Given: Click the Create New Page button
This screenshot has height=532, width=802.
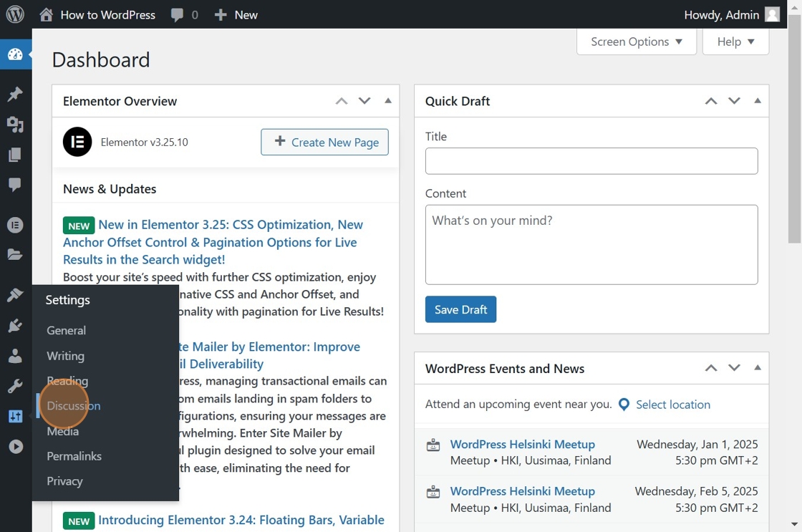Looking at the screenshot, I should pyautogui.click(x=325, y=142).
